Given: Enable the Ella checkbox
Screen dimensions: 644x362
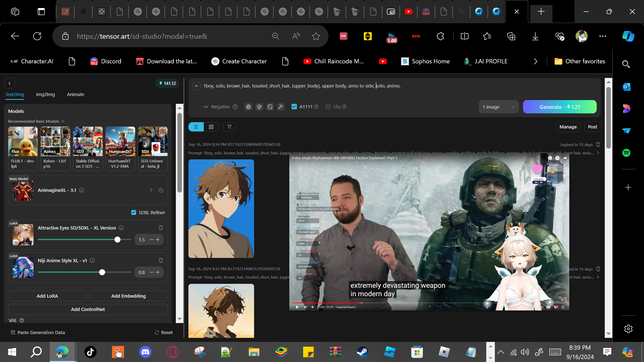Looking at the screenshot, I should pos(328,107).
